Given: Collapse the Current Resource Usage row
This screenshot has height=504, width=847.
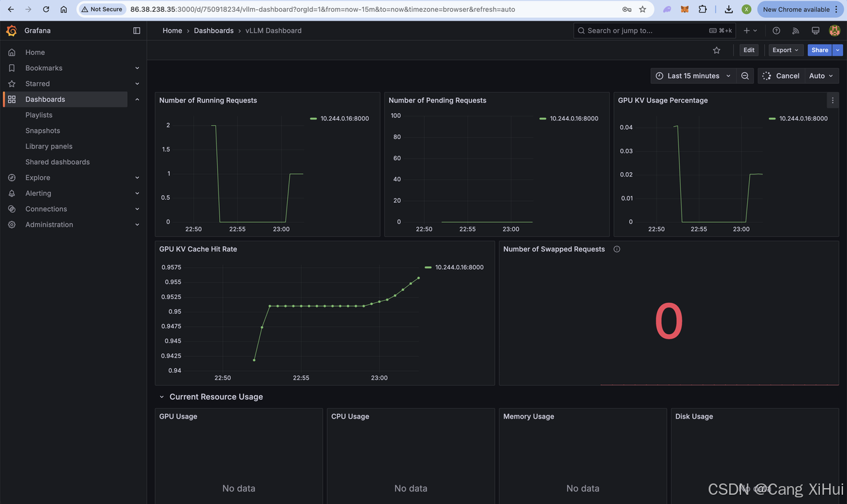Looking at the screenshot, I should pos(161,397).
